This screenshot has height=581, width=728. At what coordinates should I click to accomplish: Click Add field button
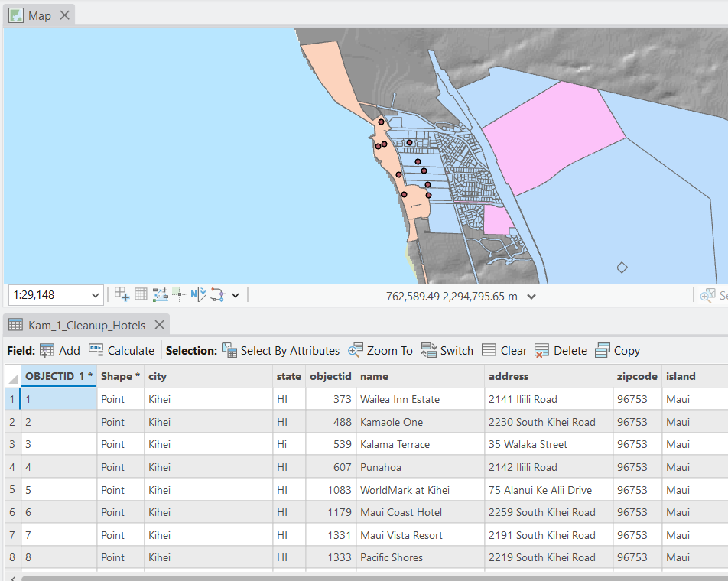pyautogui.click(x=60, y=351)
